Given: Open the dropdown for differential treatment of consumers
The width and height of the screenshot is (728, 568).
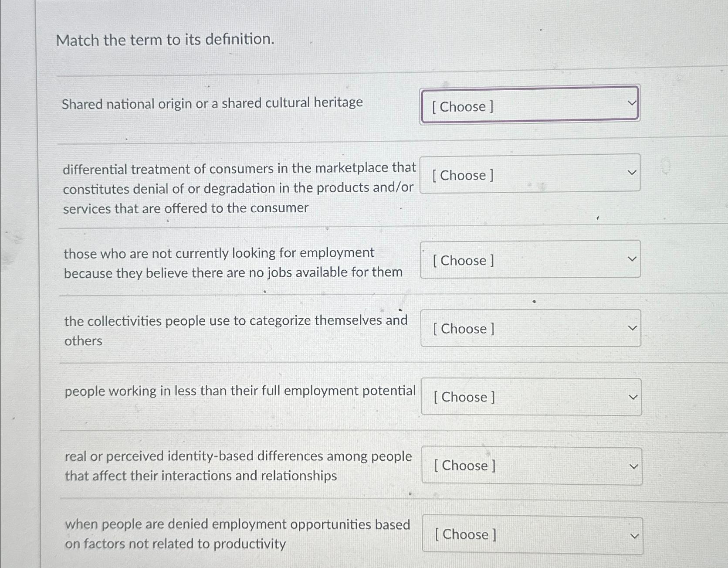Looking at the screenshot, I should 530,174.
